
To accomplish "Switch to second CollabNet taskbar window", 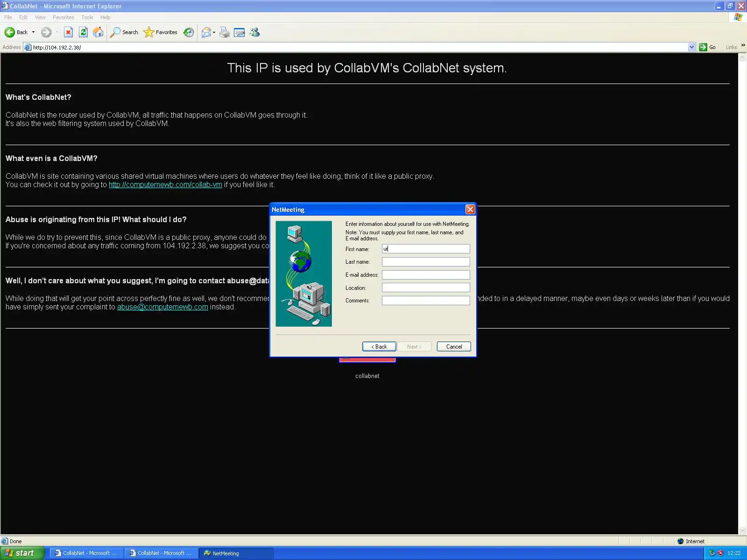I will tap(162, 553).
